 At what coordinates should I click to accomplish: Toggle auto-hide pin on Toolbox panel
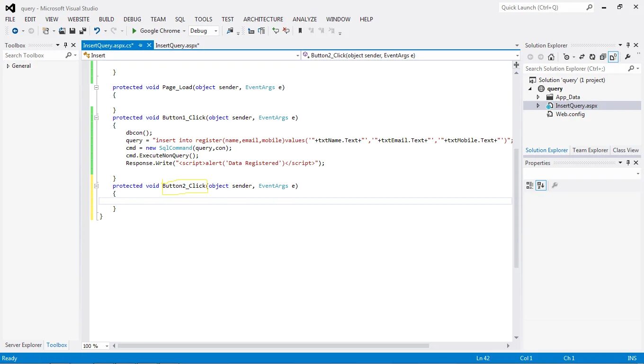(65, 45)
